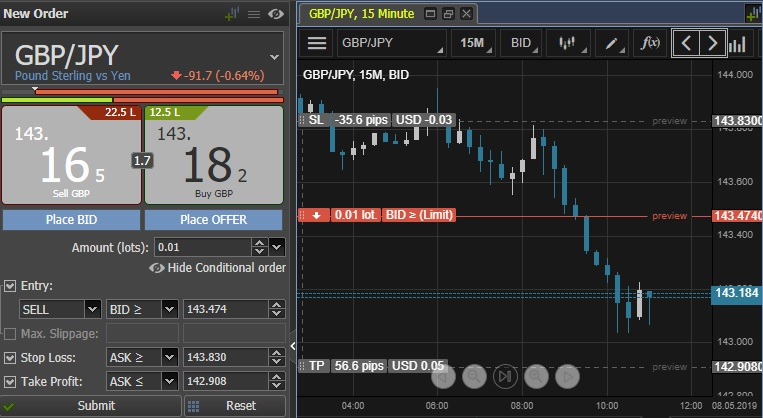Image resolution: width=763 pixels, height=418 pixels.
Task: Click the 143.474 entry price tag on axis
Action: point(737,216)
